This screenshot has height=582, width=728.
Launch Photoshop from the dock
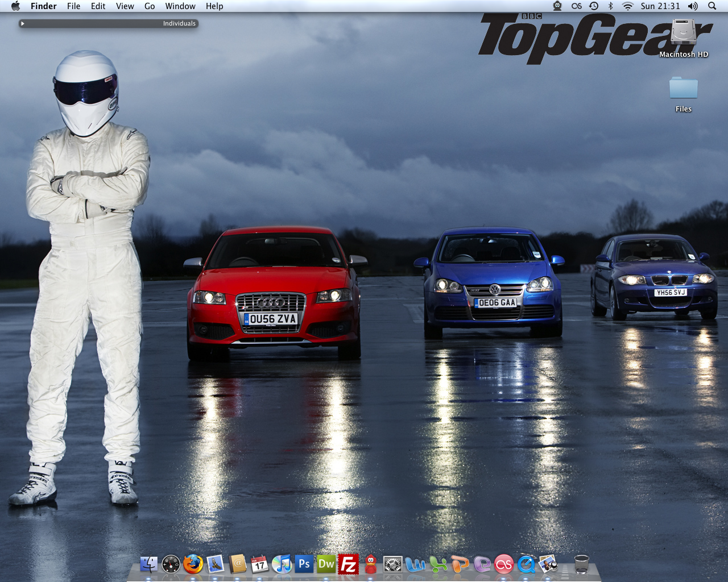(x=304, y=564)
